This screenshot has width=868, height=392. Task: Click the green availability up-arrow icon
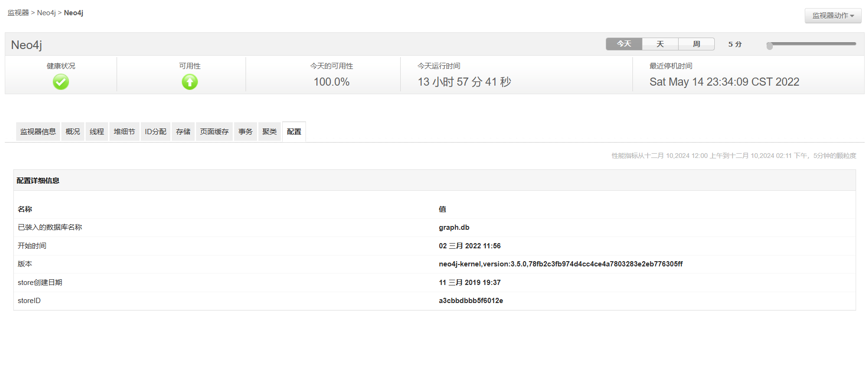190,82
